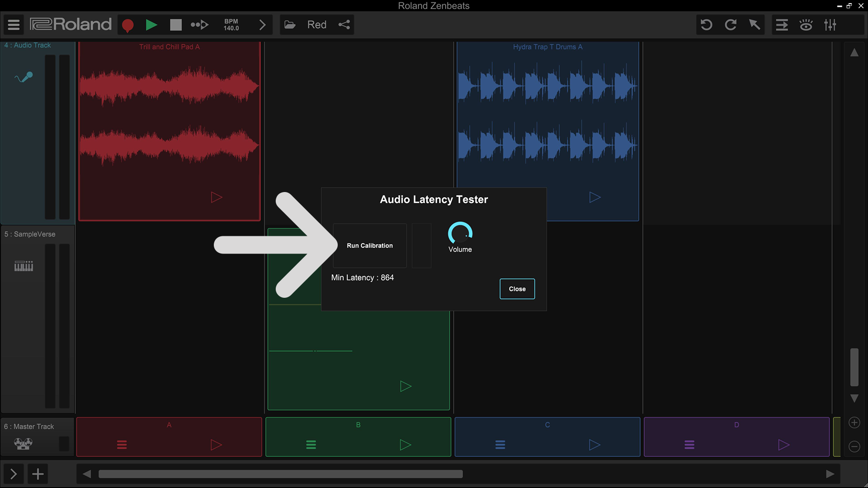Open scene B menu lines icon
868x488 pixels.
point(311,445)
